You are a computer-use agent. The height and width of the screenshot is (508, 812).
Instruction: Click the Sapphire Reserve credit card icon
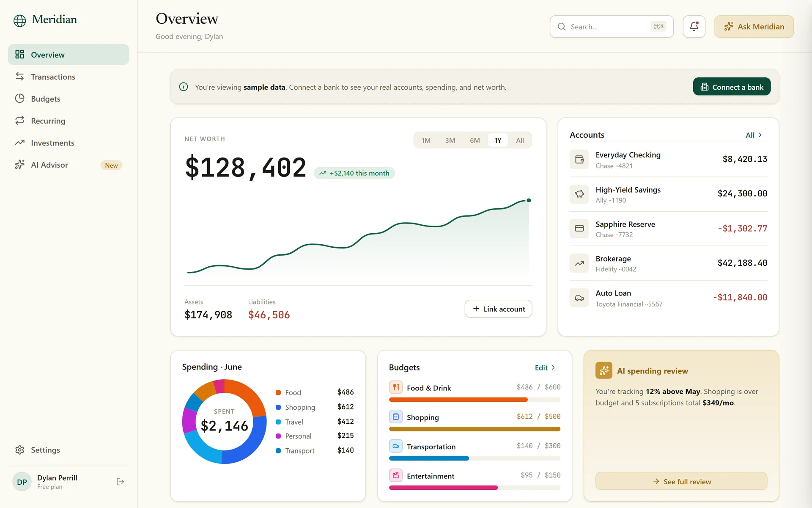point(579,229)
